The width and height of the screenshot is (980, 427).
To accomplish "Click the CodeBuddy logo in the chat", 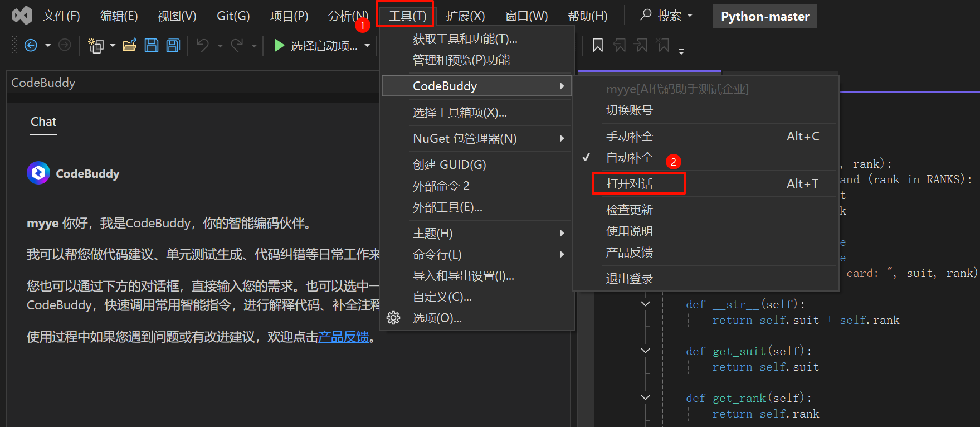I will [x=38, y=173].
